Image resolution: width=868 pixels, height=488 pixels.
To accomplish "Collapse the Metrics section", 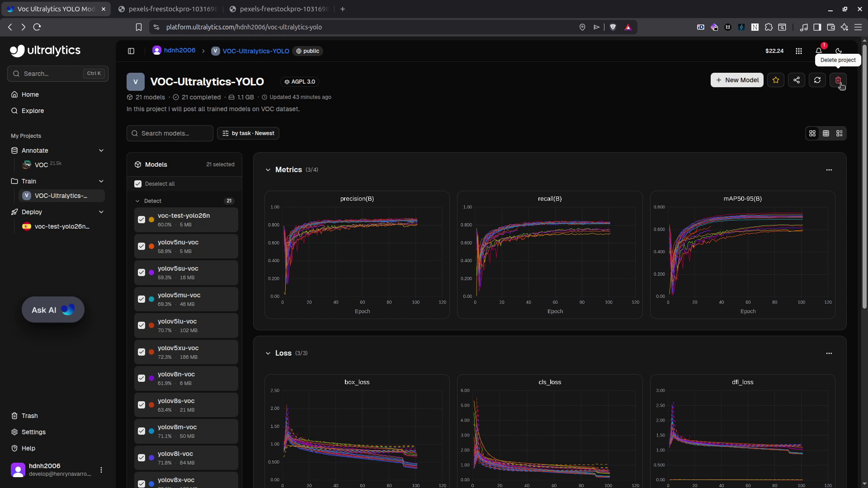I will (268, 170).
